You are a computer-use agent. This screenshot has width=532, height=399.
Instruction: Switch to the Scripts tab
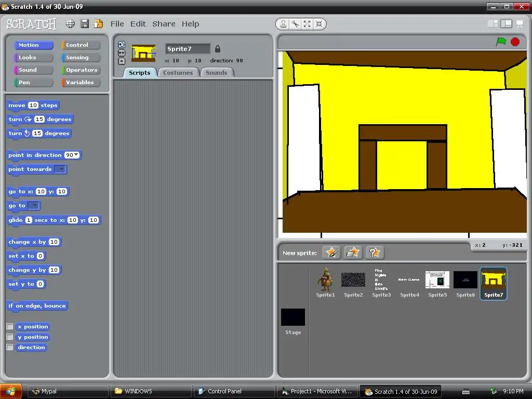pos(139,73)
